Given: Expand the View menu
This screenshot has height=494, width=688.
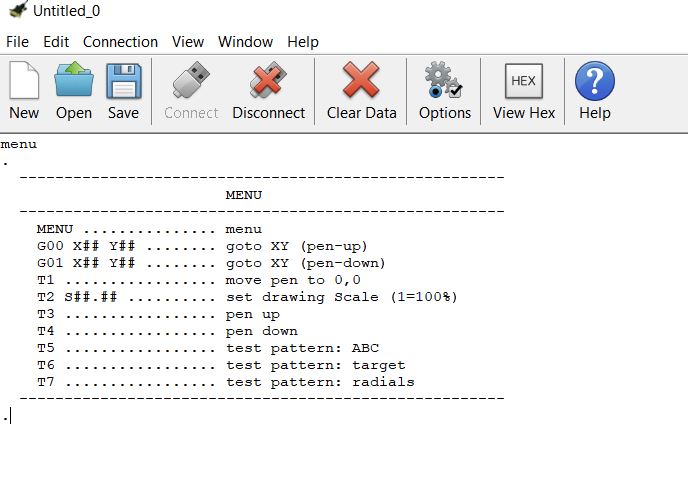Looking at the screenshot, I should 188,42.
